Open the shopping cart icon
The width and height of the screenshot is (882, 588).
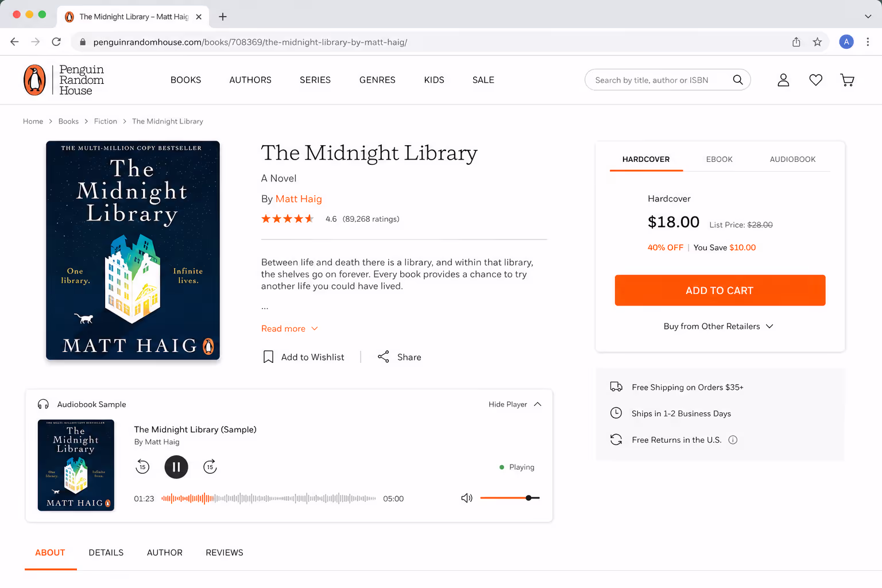pos(847,80)
